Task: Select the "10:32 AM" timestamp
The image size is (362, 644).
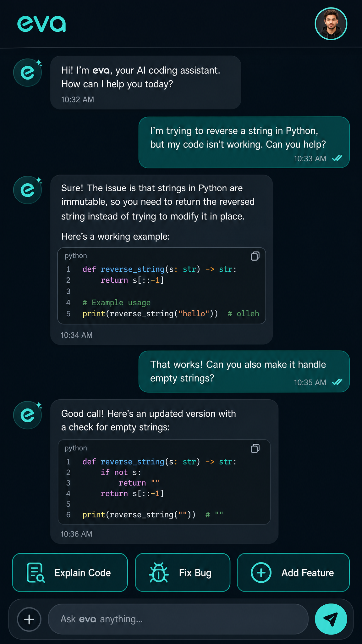Action: pos(78,100)
